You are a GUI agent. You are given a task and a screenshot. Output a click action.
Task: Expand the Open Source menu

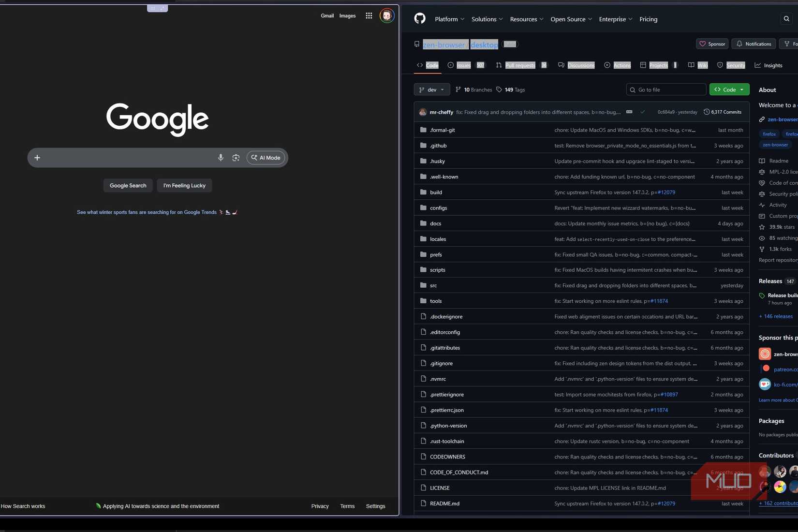571,19
